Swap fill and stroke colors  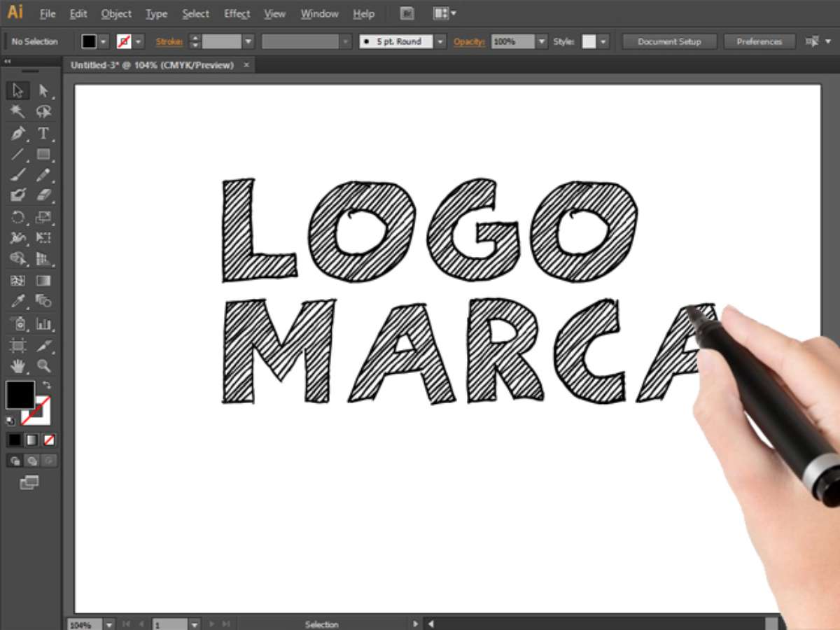pyautogui.click(x=47, y=384)
